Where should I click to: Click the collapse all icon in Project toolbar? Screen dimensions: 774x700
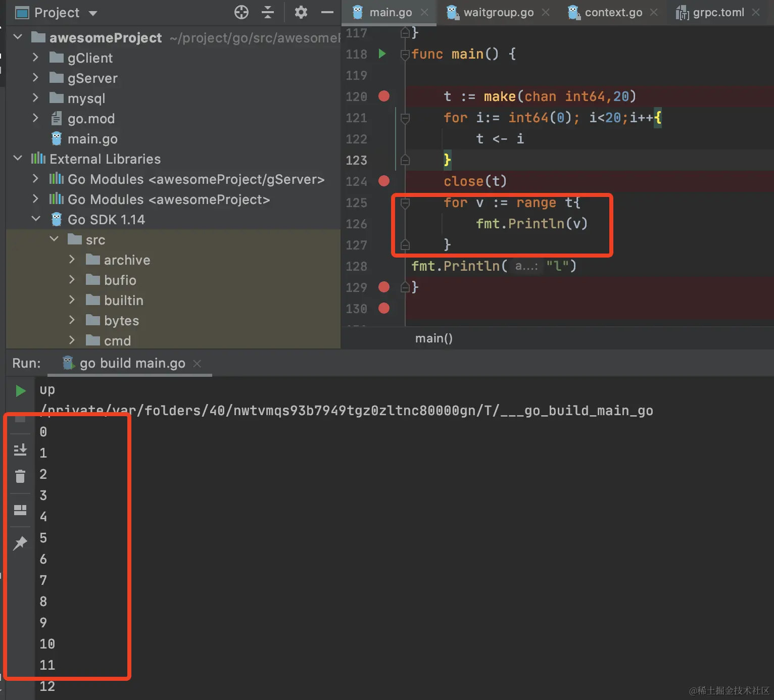[268, 12]
